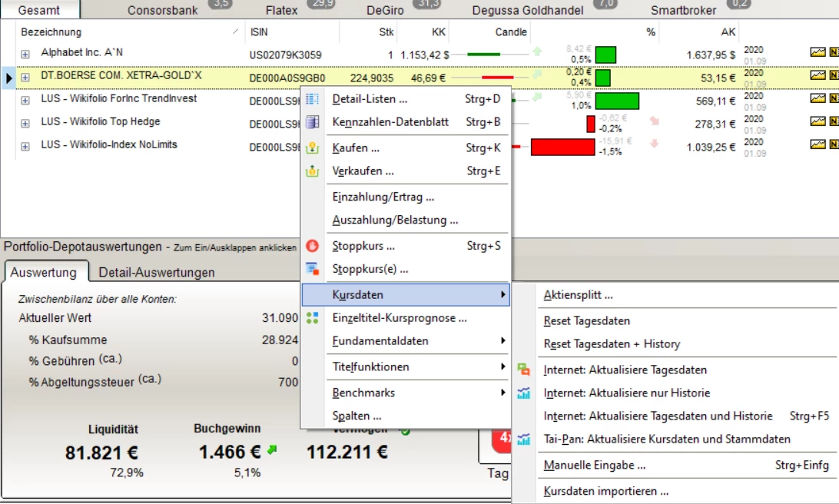Screen dimensions: 839x504
Task: Click the Verkaufen icon in the menu
Action: pos(313,171)
